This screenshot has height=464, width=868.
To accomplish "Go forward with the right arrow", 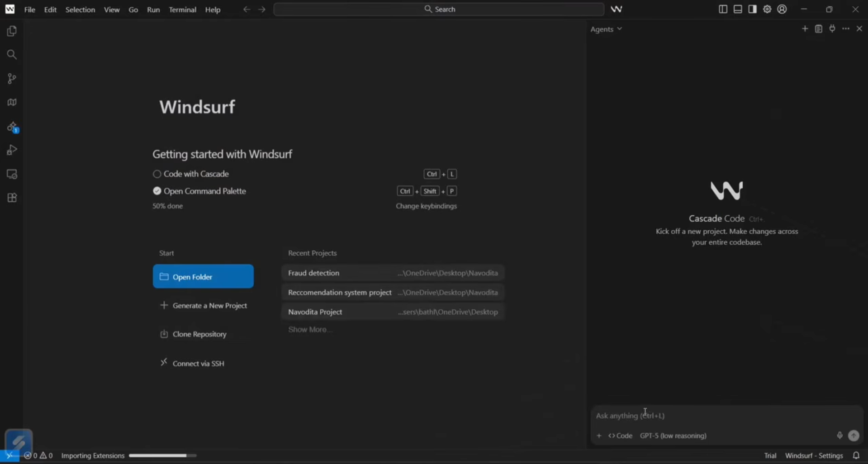I will click(x=262, y=9).
